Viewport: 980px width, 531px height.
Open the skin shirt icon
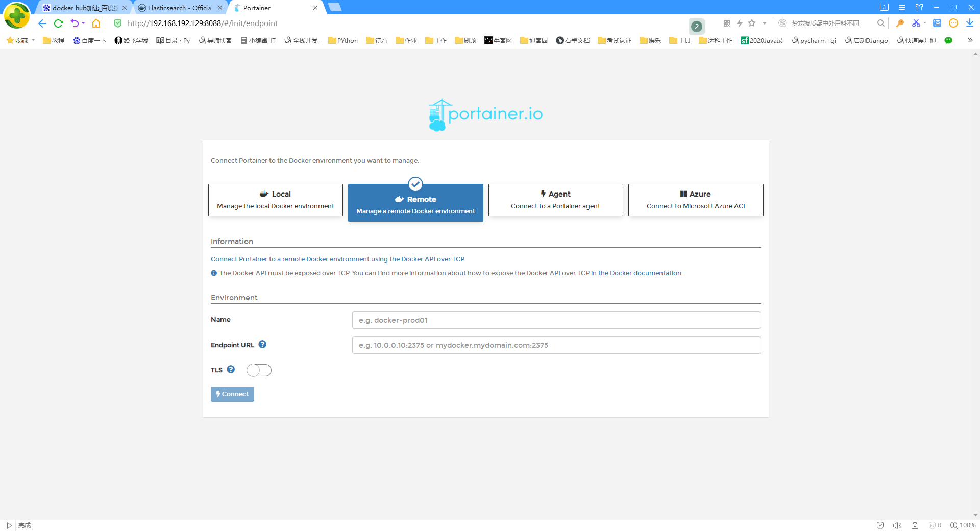(919, 7)
